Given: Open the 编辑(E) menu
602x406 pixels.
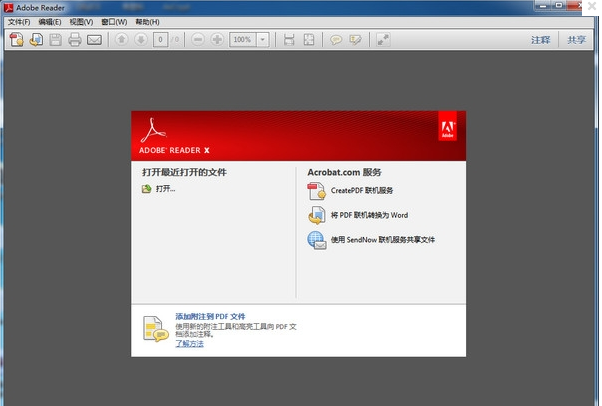Looking at the screenshot, I should tap(50, 22).
